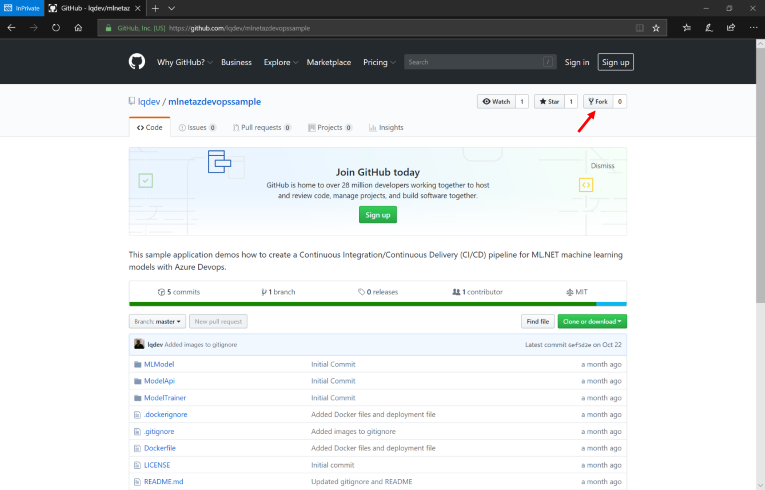Image resolution: width=765 pixels, height=490 pixels.
Task: Open the Pull requests tab
Action: [261, 128]
